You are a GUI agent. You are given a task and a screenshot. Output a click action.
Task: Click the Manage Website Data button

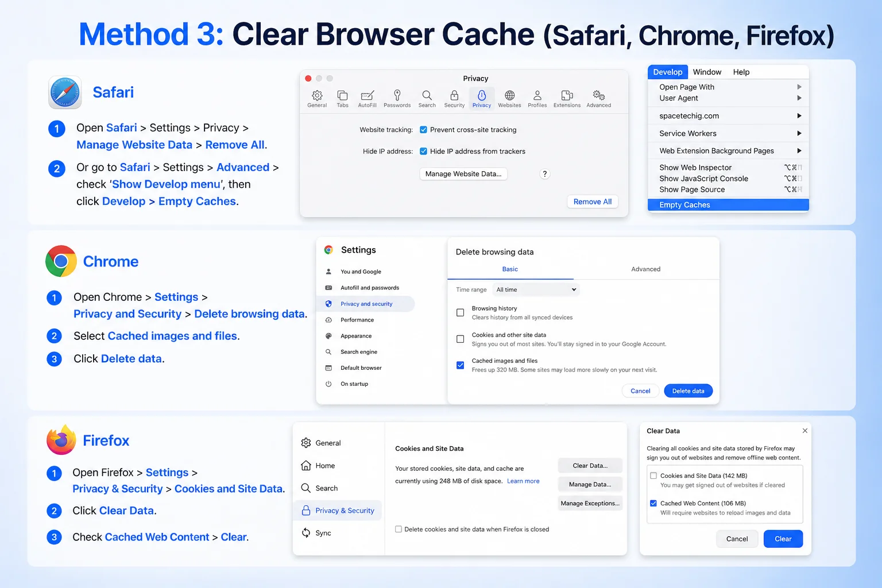pyautogui.click(x=463, y=173)
